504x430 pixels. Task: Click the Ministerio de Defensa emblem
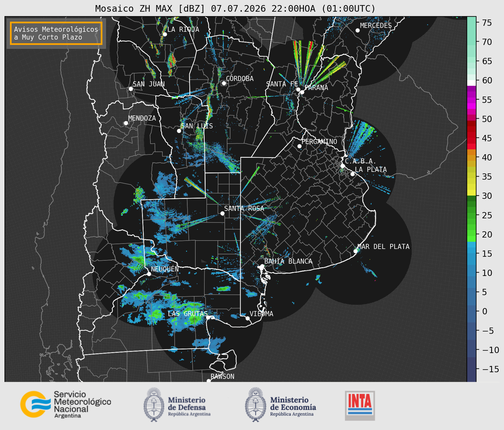click(154, 404)
